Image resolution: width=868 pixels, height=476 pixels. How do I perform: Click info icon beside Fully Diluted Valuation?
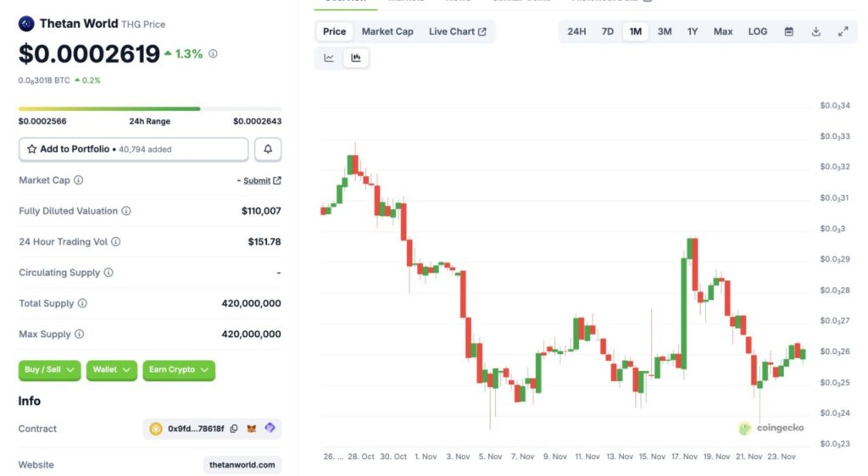126,211
